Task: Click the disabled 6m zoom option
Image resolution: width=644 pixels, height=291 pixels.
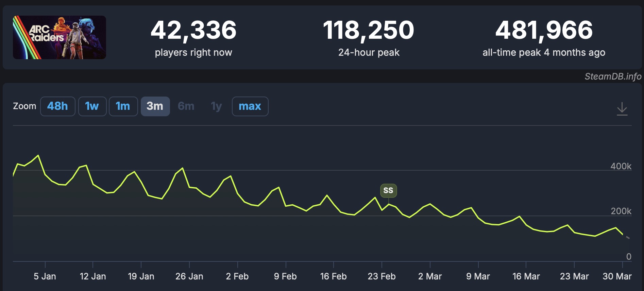Action: [x=186, y=106]
